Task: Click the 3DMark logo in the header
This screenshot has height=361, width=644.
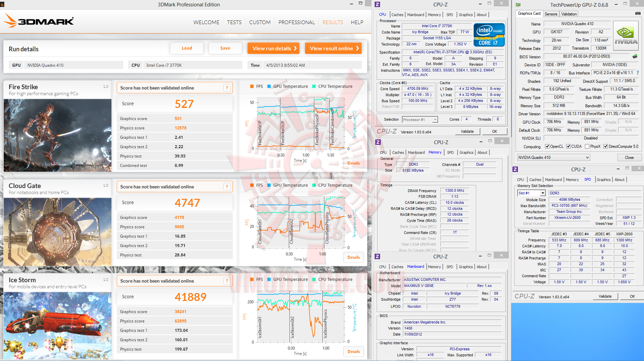Action: pos(39,21)
